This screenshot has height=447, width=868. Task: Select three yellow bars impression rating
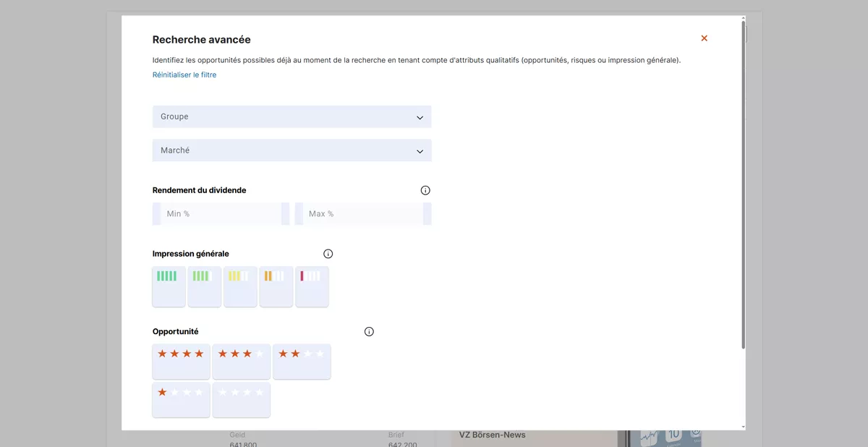pyautogui.click(x=240, y=286)
